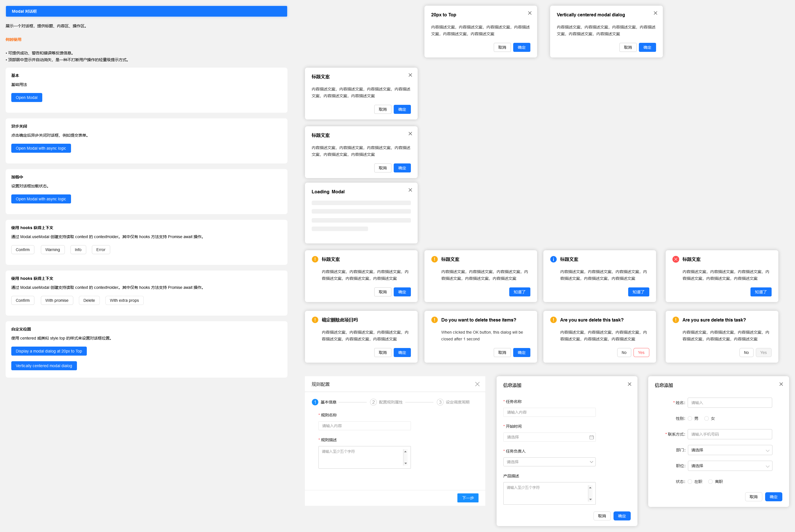Close the Loading Modal dialog
This screenshot has width=795, height=532.
tap(410, 190)
